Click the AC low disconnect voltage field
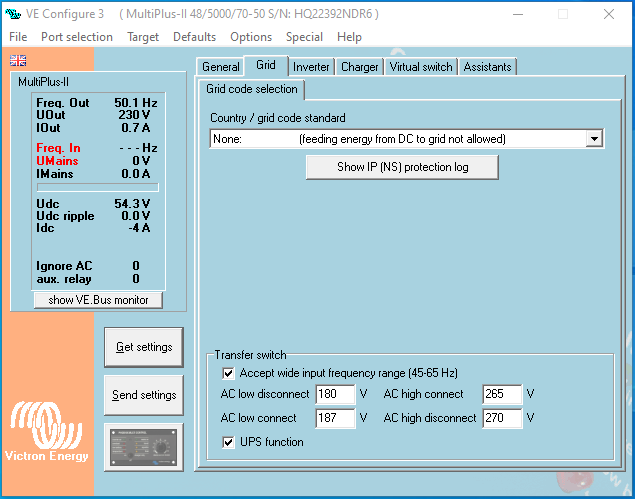Image resolution: width=635 pixels, height=499 pixels. pyautogui.click(x=335, y=394)
